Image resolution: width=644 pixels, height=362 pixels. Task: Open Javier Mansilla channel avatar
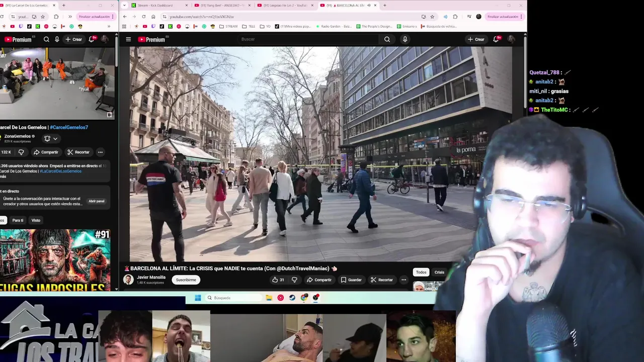[x=129, y=280]
